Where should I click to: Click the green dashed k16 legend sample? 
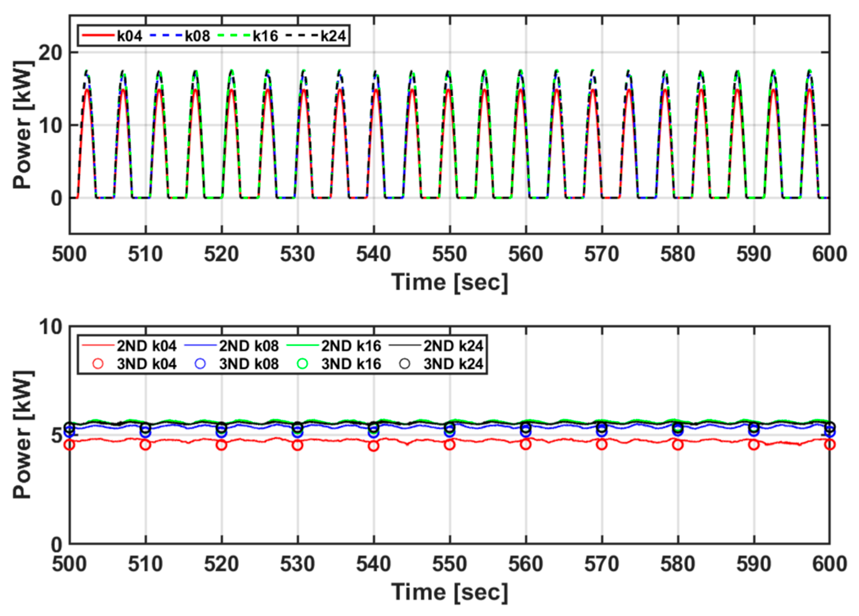pyautogui.click(x=234, y=35)
